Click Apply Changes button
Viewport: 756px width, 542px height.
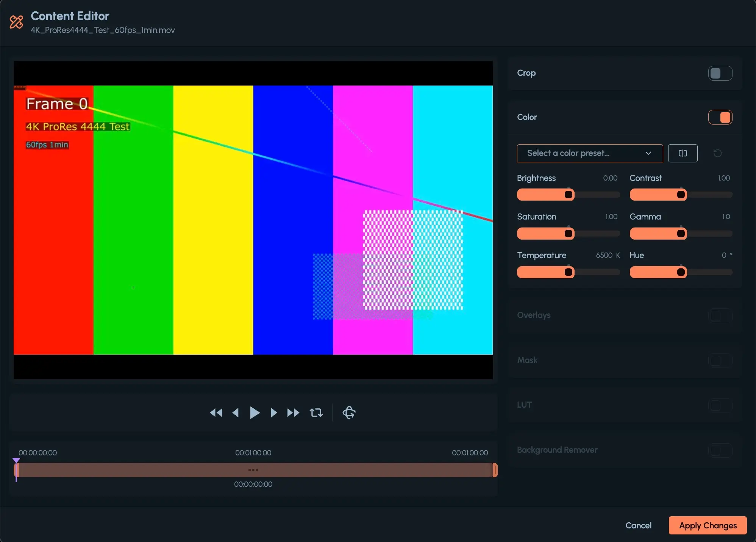coord(708,525)
